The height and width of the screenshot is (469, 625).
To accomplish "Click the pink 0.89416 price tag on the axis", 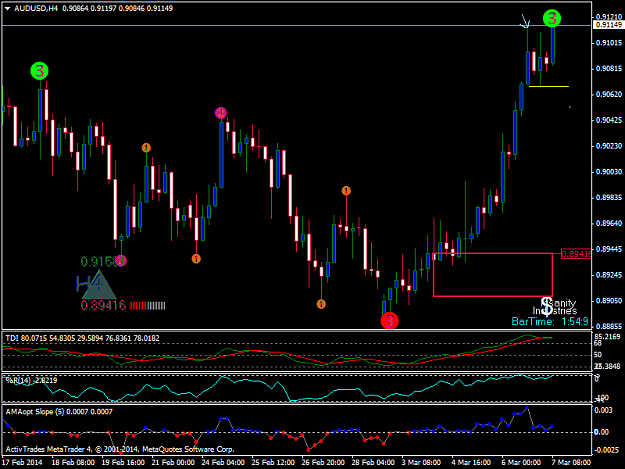I will tap(576, 254).
